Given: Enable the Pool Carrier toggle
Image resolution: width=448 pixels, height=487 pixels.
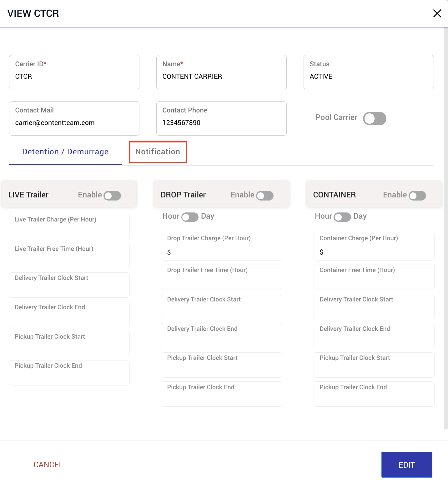Looking at the screenshot, I should [x=374, y=118].
